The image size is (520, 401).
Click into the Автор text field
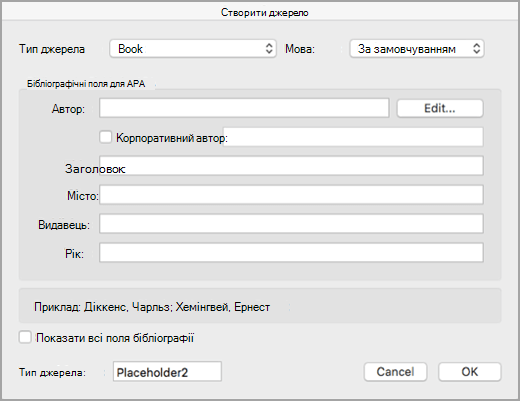244,108
